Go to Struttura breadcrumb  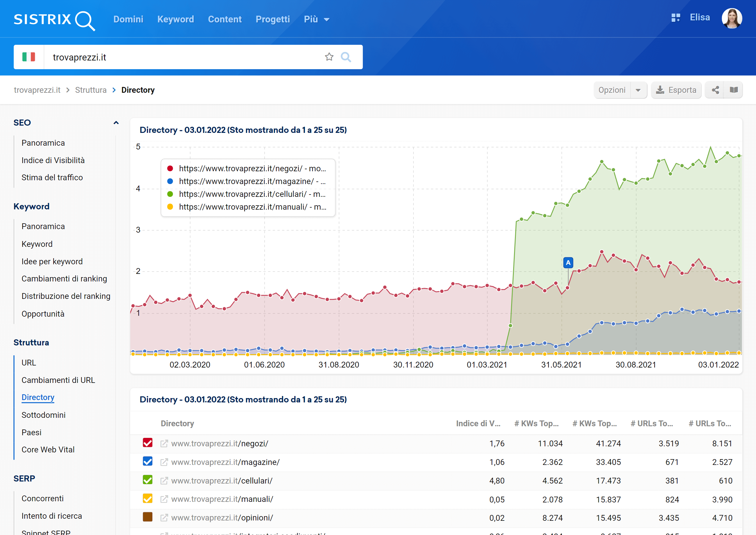91,90
